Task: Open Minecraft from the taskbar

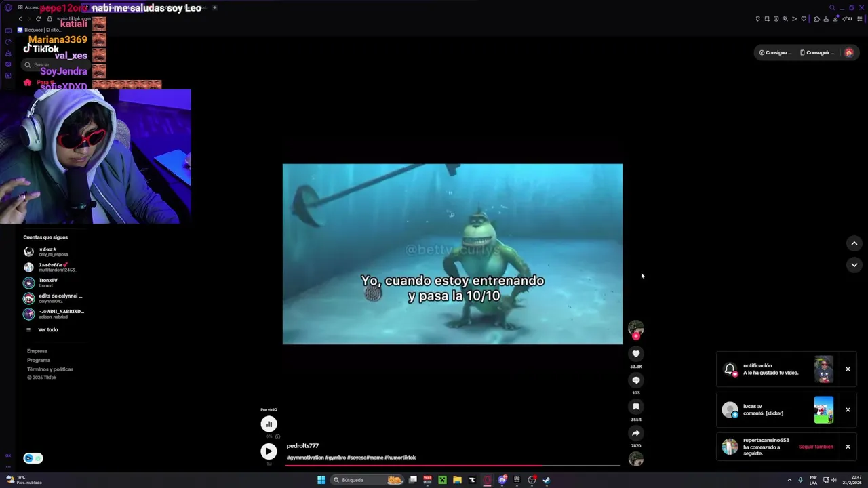Action: 442,480
